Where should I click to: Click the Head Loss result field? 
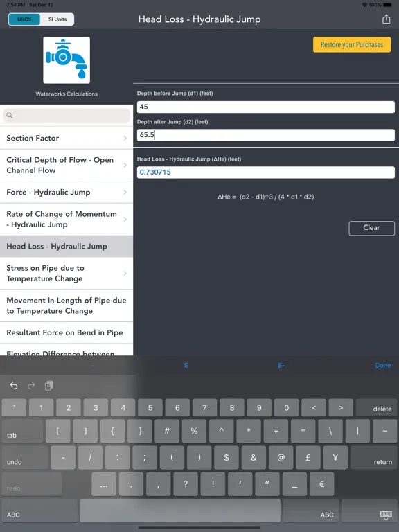click(266, 172)
